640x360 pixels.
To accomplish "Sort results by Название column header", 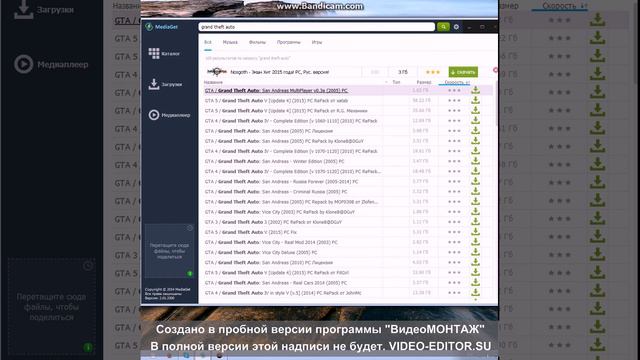I will pyautogui.click(x=213, y=82).
